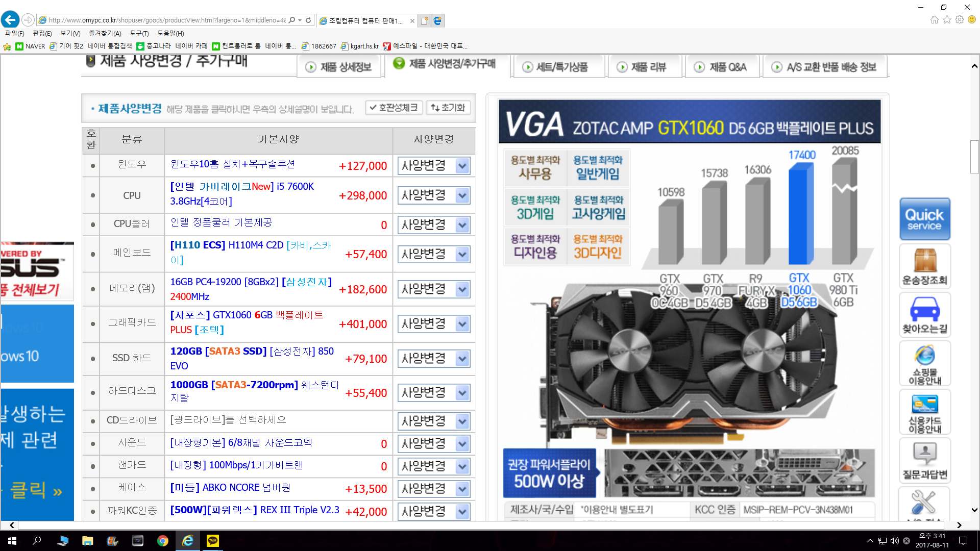Click the 초기화 reset button

click(448, 108)
